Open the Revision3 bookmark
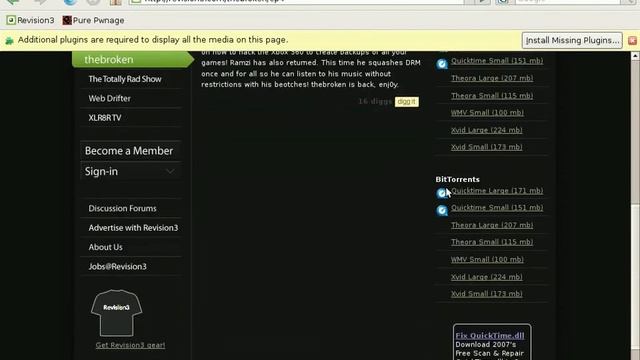Viewport: 640px width, 360px height. click(31, 20)
